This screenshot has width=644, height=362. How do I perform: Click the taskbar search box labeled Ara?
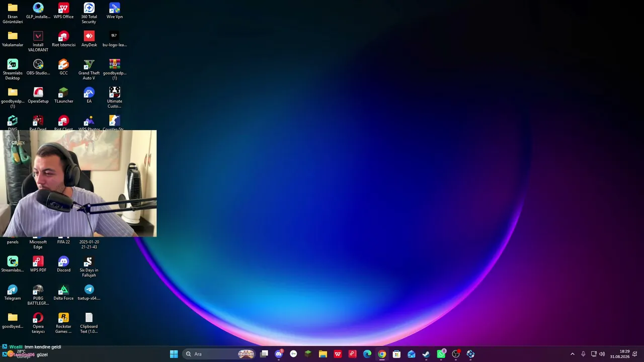tap(219, 354)
